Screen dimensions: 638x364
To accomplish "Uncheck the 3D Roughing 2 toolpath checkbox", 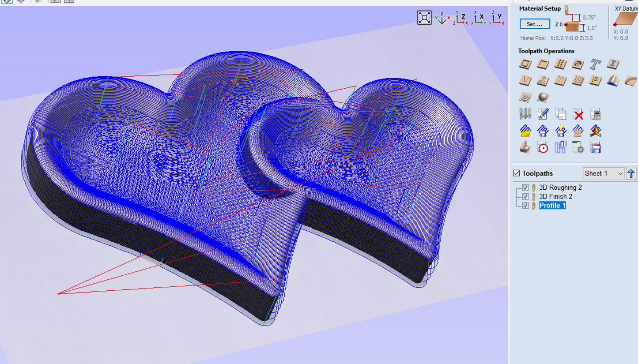I will (x=525, y=188).
